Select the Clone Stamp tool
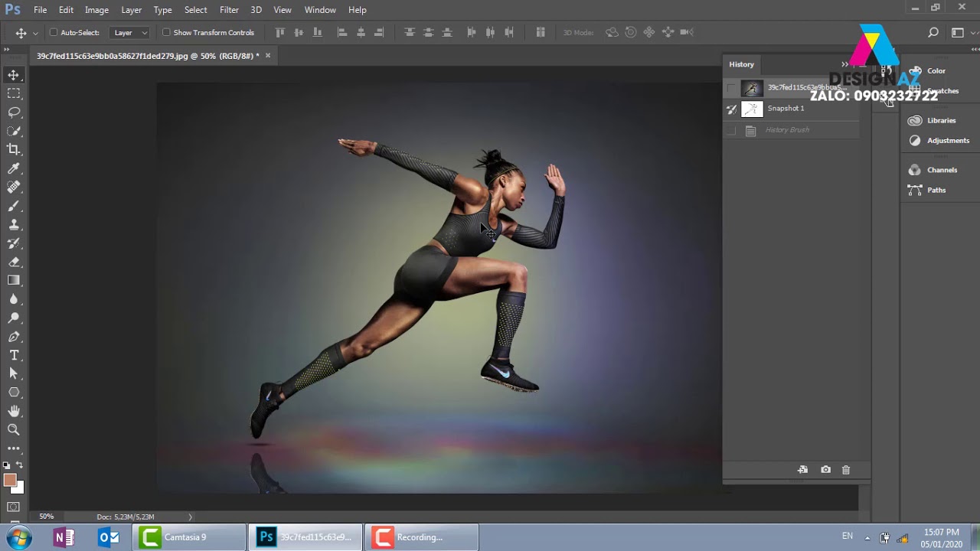Image resolution: width=980 pixels, height=551 pixels. click(14, 224)
